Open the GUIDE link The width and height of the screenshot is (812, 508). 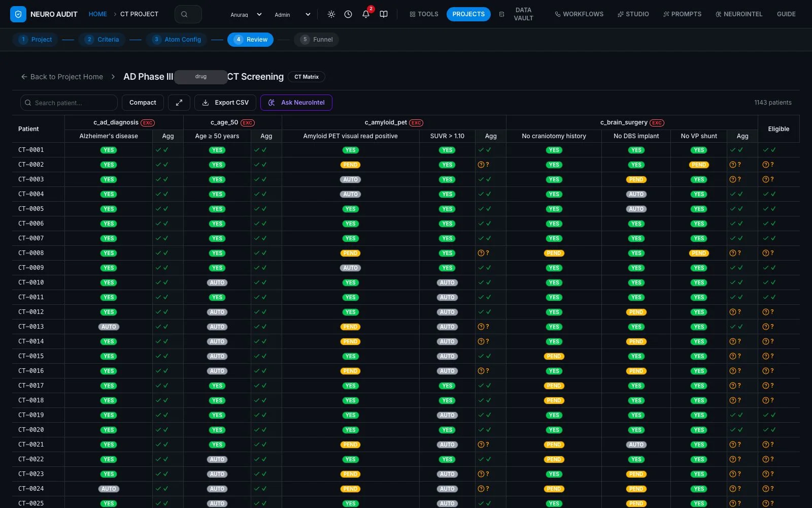[x=786, y=14]
